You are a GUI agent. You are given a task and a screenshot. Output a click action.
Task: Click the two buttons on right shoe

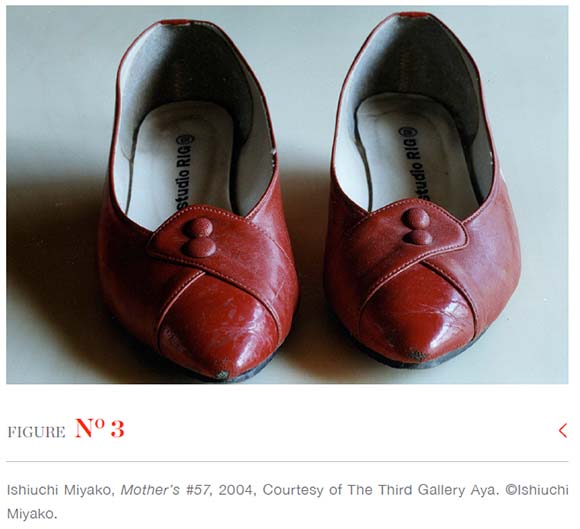[417, 226]
